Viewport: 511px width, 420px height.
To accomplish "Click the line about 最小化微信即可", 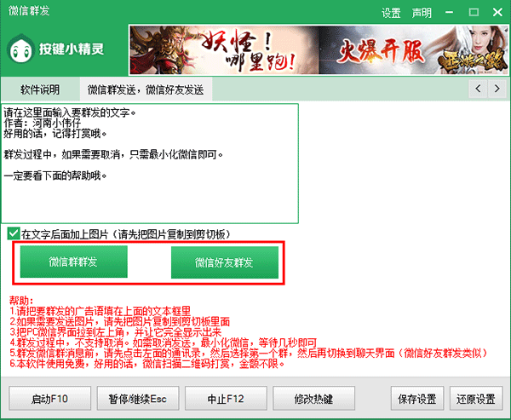I will [x=114, y=154].
